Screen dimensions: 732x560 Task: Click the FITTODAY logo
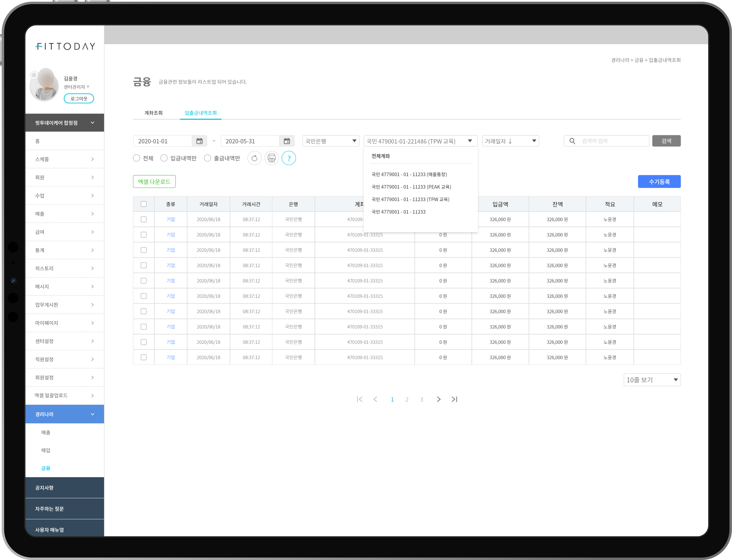coord(65,46)
